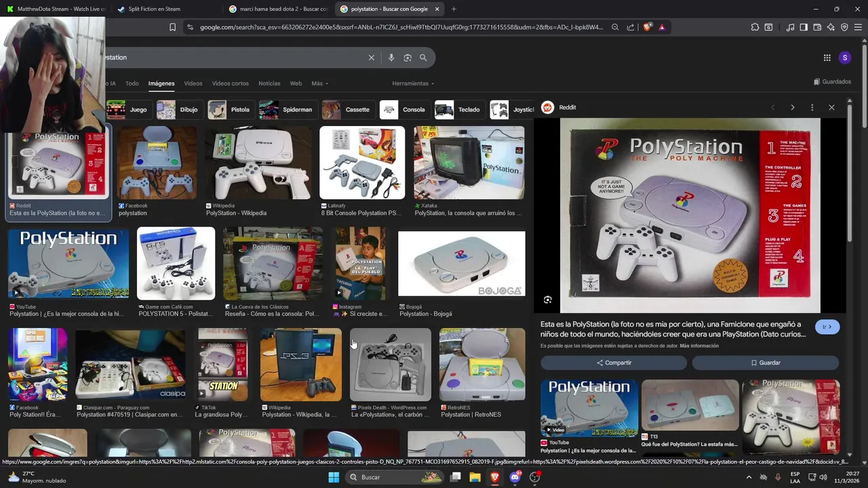Click the 'Ir' visit button in preview

coord(827,327)
